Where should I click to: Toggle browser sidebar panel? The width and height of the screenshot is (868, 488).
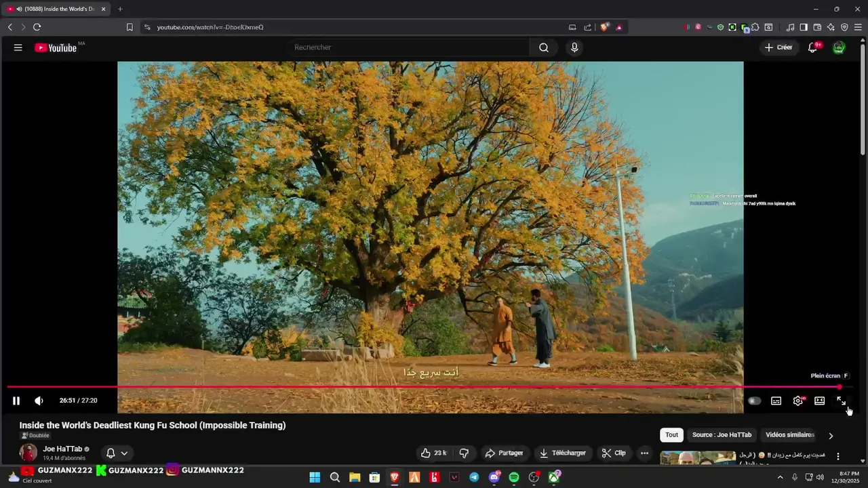point(804,27)
